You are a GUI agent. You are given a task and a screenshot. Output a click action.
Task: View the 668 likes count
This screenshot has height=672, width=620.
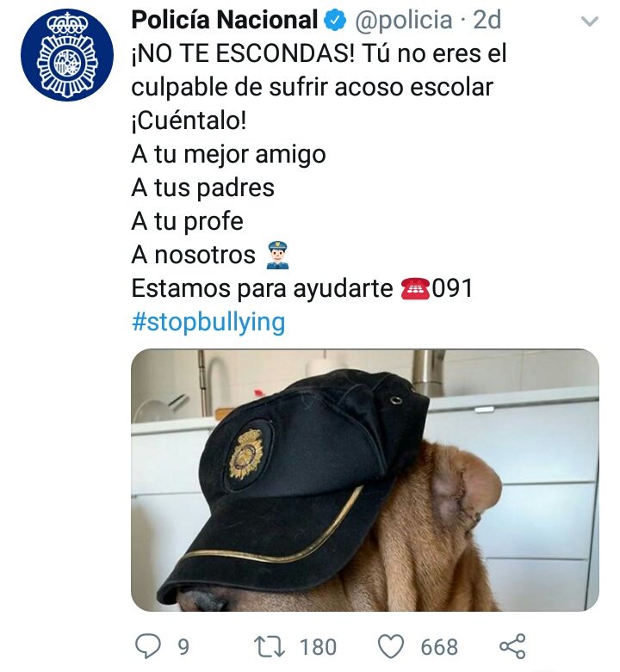pos(439,647)
